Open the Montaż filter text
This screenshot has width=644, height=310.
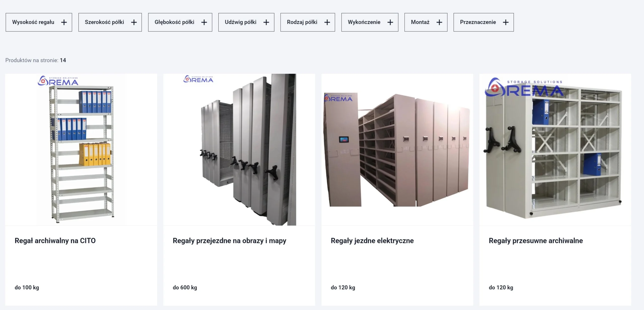(420, 22)
